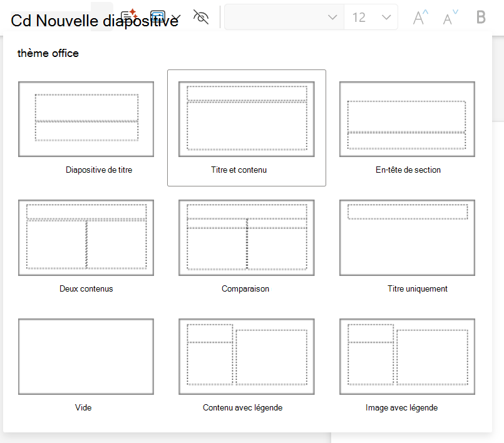Choose the Titre et contenu layout thumbnail
504x443 pixels.
tap(247, 119)
